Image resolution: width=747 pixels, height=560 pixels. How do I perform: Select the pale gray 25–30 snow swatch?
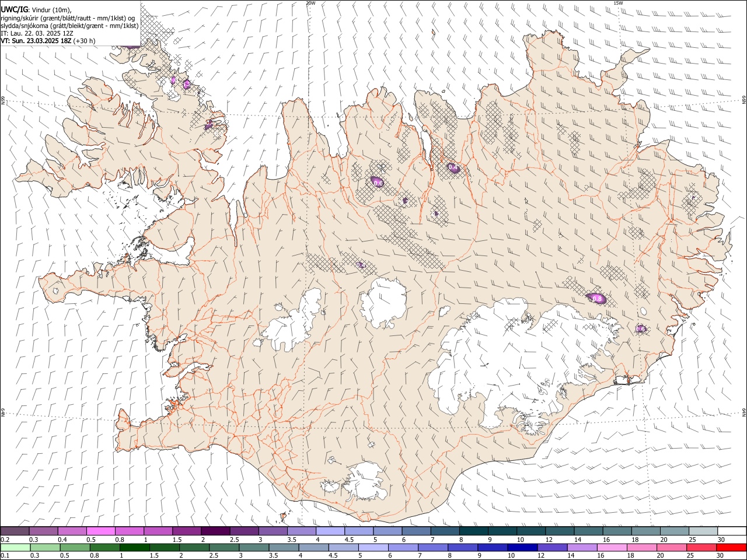[x=703, y=531]
